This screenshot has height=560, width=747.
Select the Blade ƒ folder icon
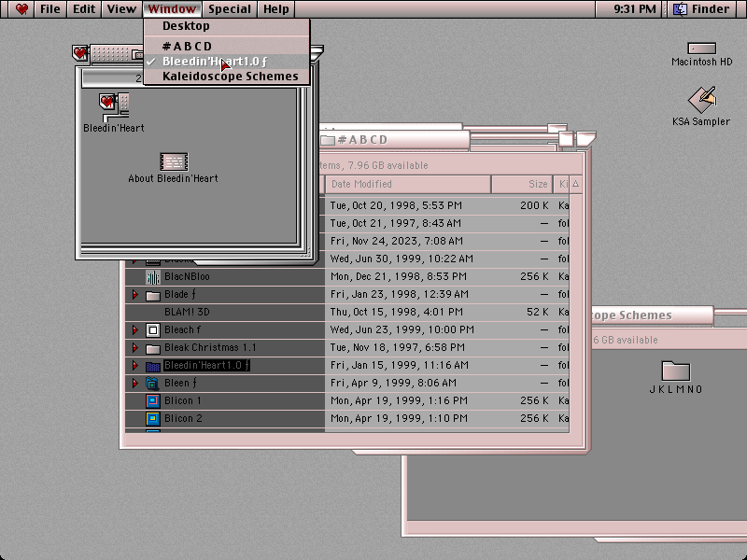point(153,295)
